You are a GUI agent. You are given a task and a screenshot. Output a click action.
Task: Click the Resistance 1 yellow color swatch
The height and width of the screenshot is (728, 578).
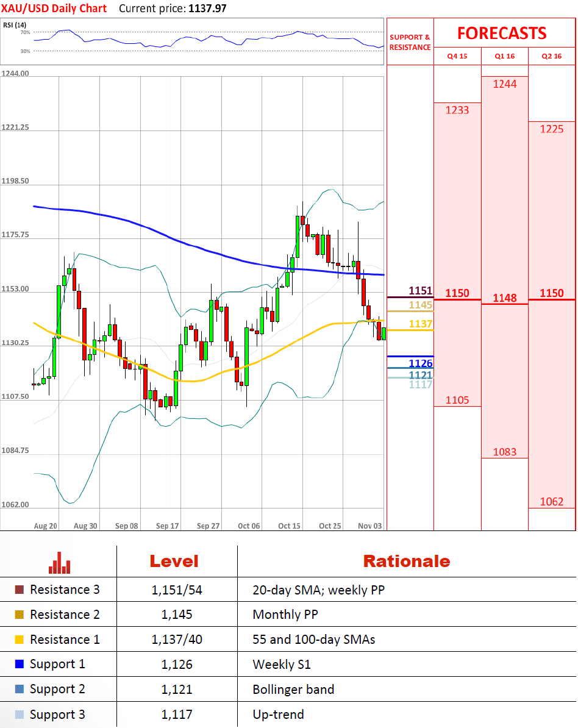click(x=19, y=640)
